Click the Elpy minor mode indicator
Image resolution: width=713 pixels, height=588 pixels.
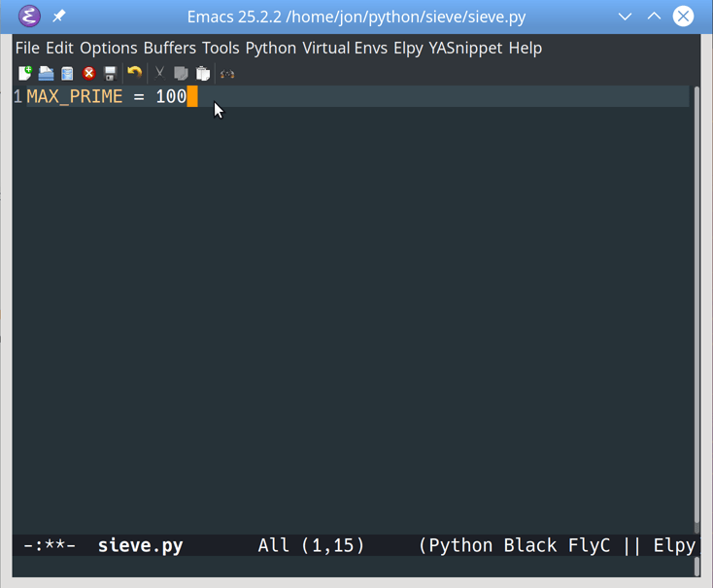click(x=674, y=545)
